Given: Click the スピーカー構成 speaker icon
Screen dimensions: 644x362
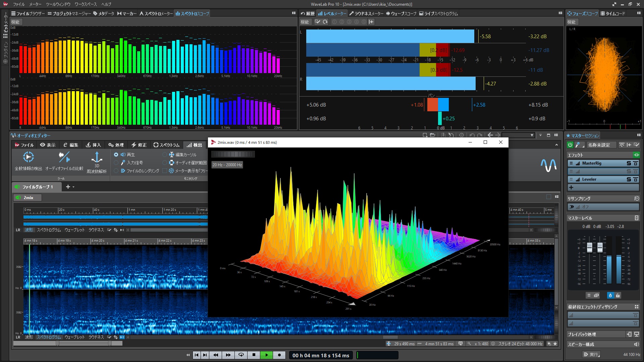Looking at the screenshot, I should point(636,344).
